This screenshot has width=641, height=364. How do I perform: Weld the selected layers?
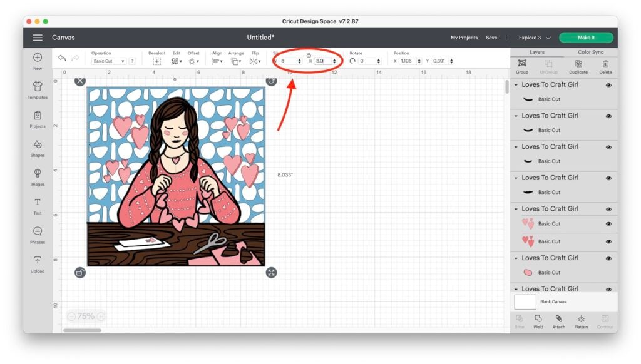pyautogui.click(x=538, y=321)
